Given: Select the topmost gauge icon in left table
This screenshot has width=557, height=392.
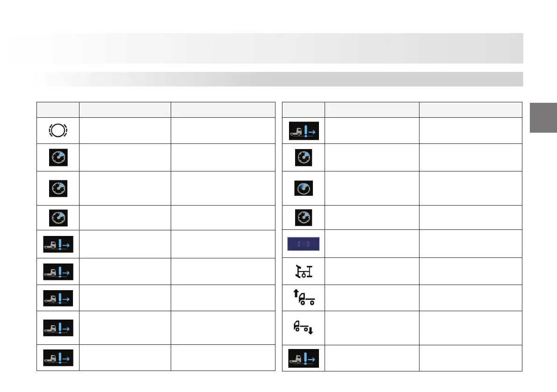Looking at the screenshot, I should point(58,157).
